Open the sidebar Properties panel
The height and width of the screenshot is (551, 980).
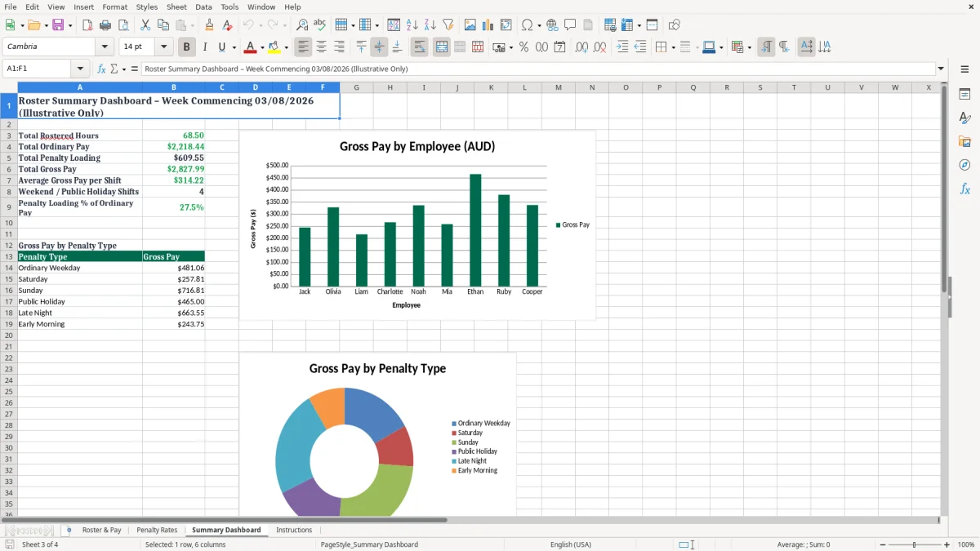point(964,95)
